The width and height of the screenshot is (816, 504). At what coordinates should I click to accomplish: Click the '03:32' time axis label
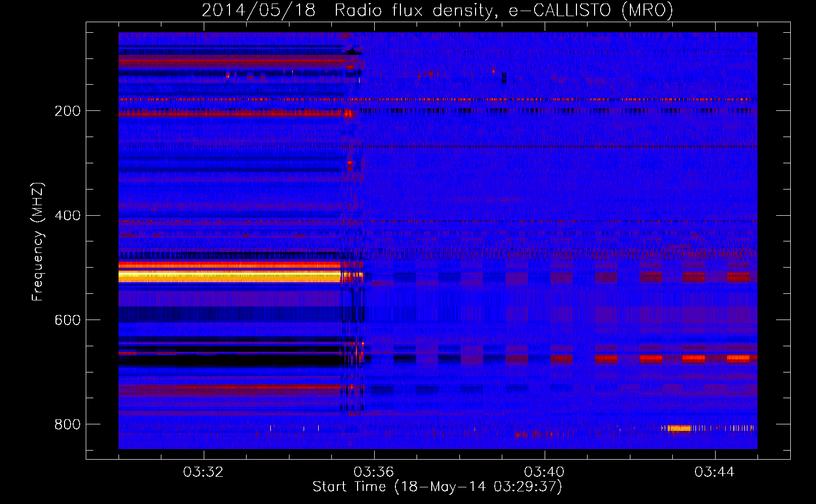(x=203, y=472)
